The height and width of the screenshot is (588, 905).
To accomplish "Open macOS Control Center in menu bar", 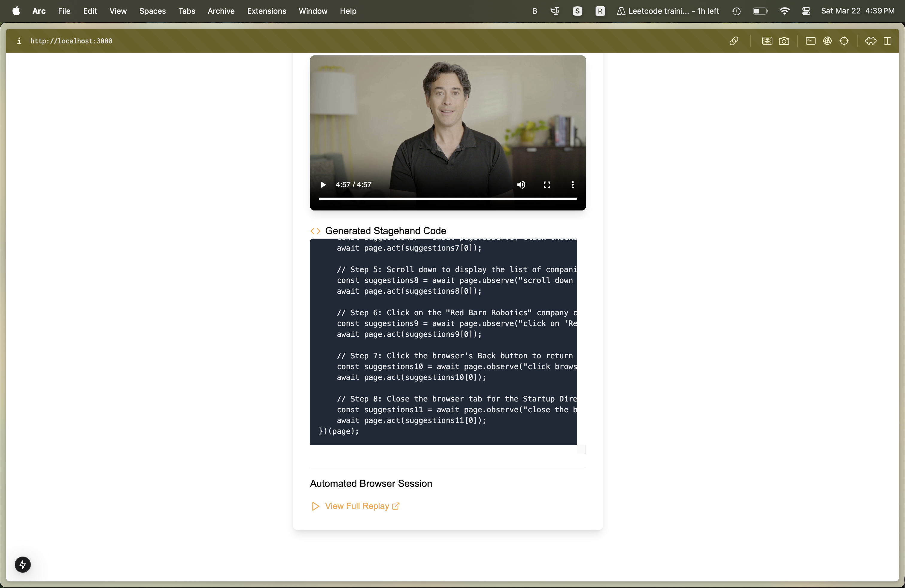I will tap(806, 11).
